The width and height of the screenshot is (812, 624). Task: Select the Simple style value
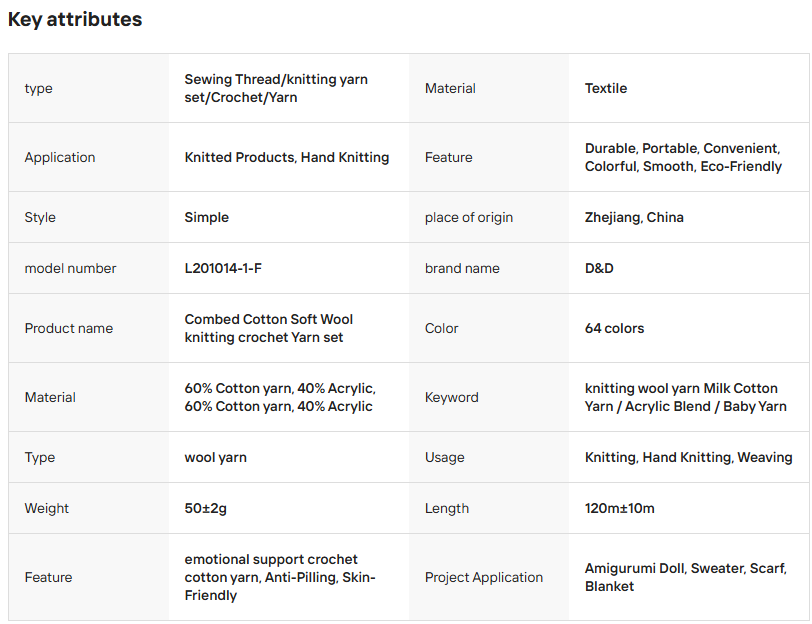(x=207, y=217)
